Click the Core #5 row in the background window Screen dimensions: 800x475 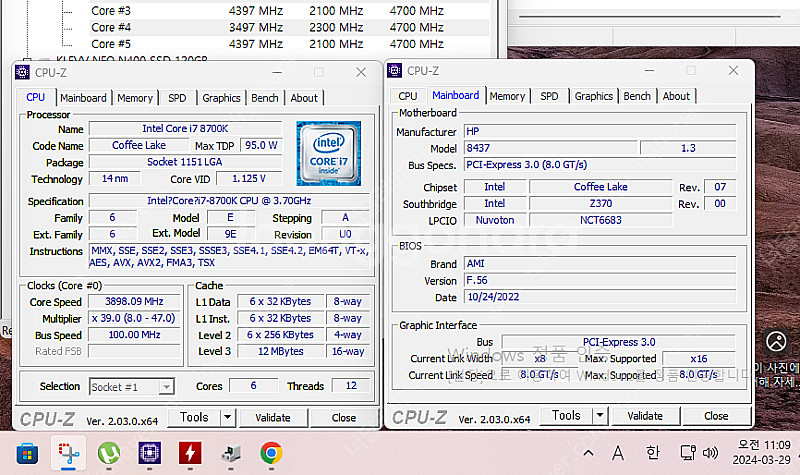[289, 44]
